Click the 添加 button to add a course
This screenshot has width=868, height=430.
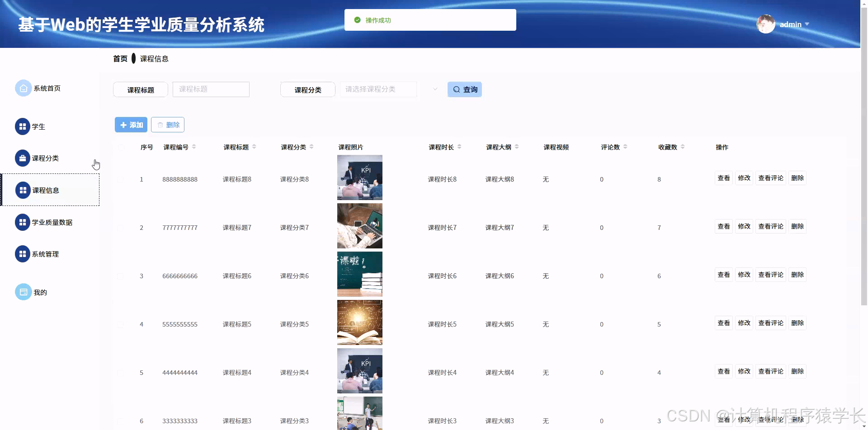point(131,124)
